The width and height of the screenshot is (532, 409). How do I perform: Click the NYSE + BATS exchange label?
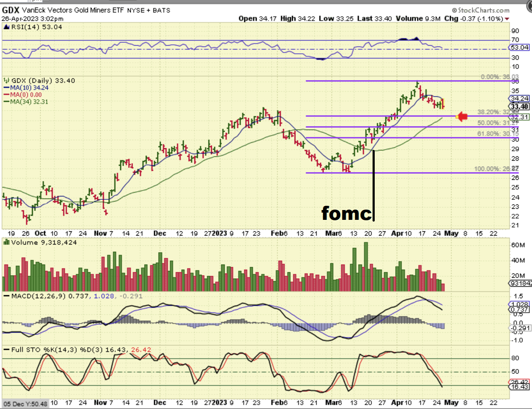(x=148, y=10)
